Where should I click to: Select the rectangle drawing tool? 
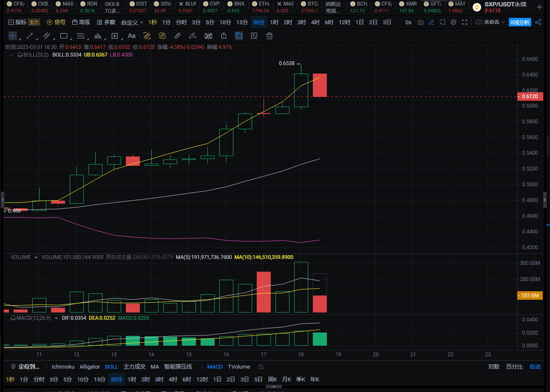64,36
